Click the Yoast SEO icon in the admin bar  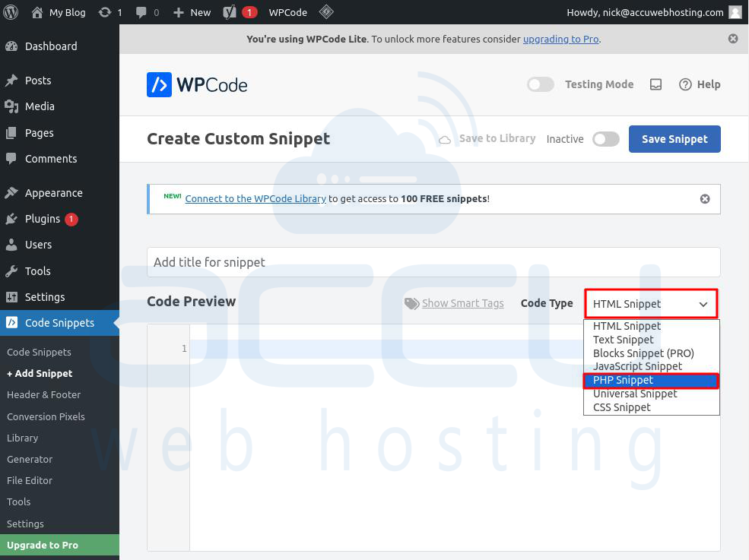(230, 11)
